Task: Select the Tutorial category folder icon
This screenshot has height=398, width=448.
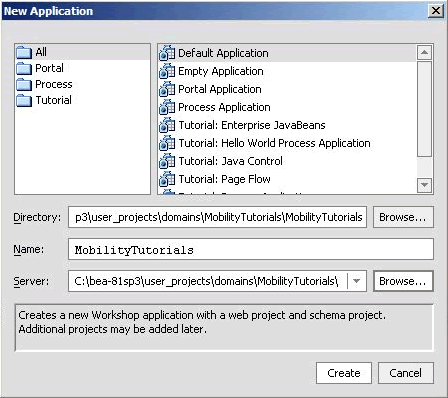Action: pyautogui.click(x=24, y=100)
